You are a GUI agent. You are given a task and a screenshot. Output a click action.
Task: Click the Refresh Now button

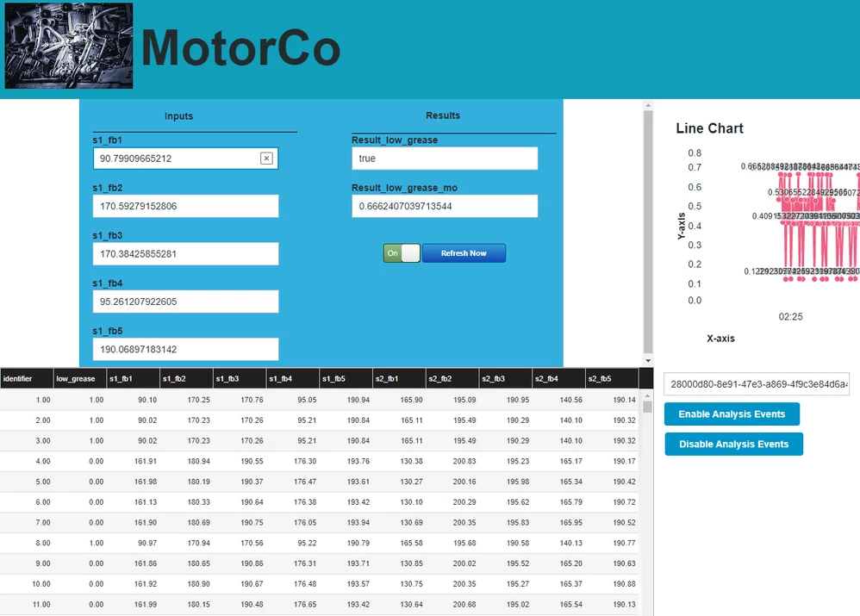(464, 253)
